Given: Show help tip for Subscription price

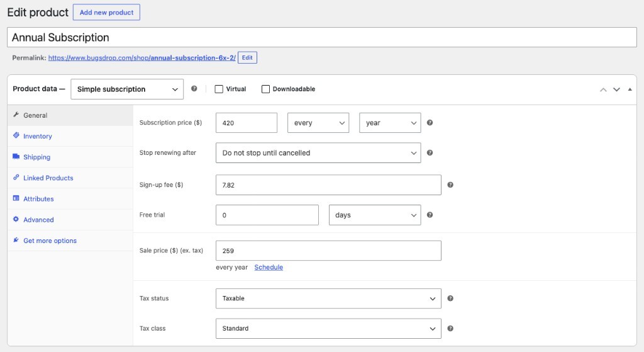Looking at the screenshot, I should click(x=430, y=123).
